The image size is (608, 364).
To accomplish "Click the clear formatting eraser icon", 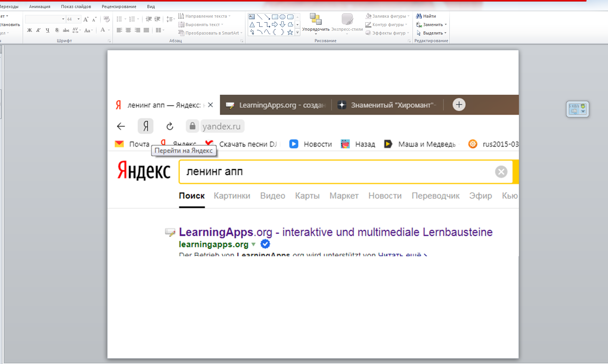I will [107, 19].
